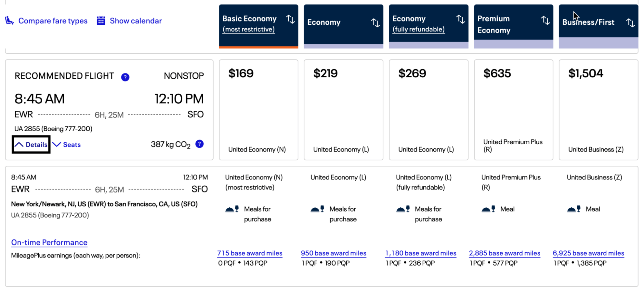
Task: Click the Recommended Flight help icon
Action: tap(125, 77)
